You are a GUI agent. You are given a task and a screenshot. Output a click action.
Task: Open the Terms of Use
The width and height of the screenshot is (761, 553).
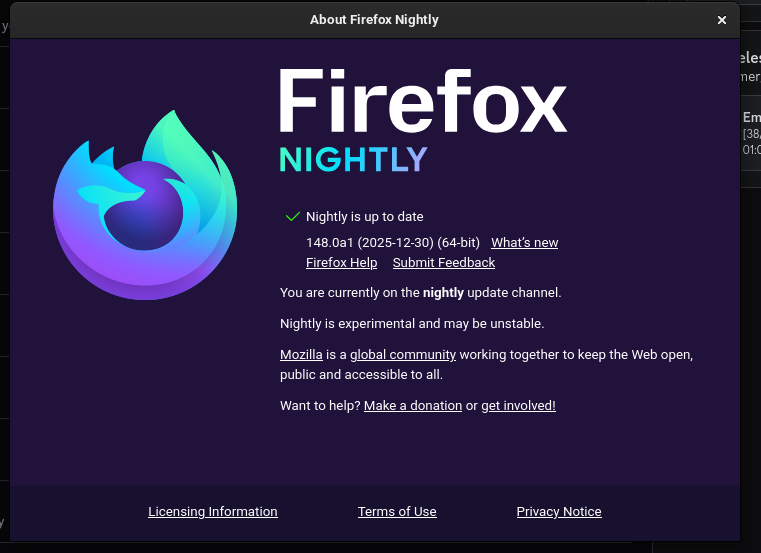click(x=397, y=512)
